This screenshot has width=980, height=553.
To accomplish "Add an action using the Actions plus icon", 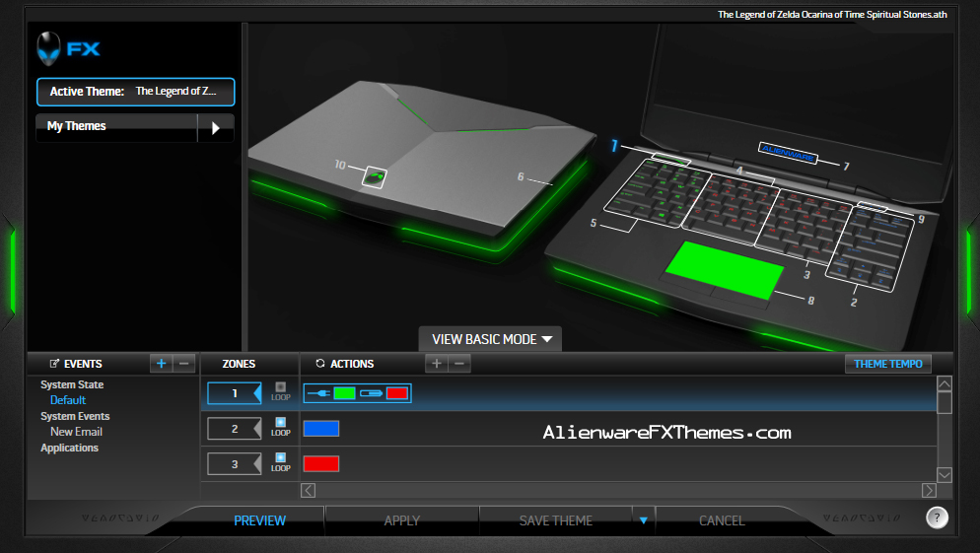I will (436, 364).
